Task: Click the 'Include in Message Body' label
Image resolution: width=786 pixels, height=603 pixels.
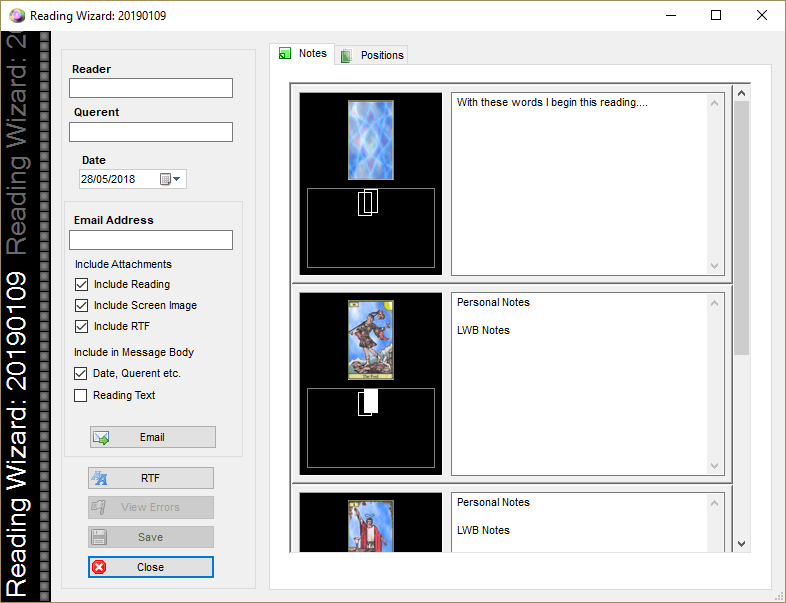Action: [134, 352]
